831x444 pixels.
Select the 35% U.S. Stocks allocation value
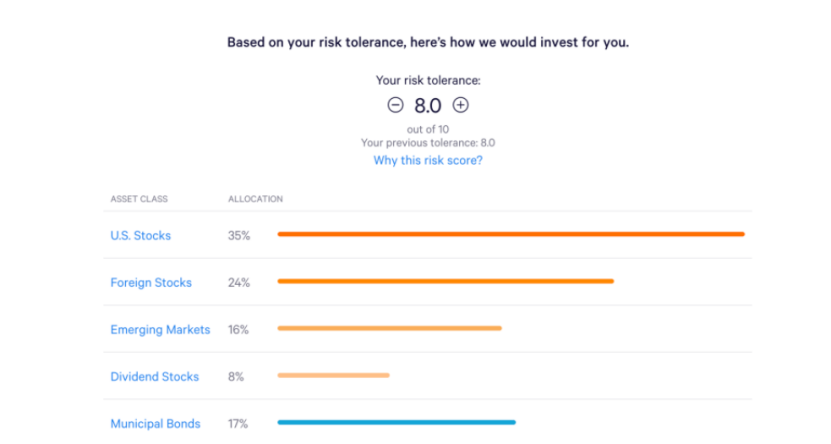[x=239, y=235]
